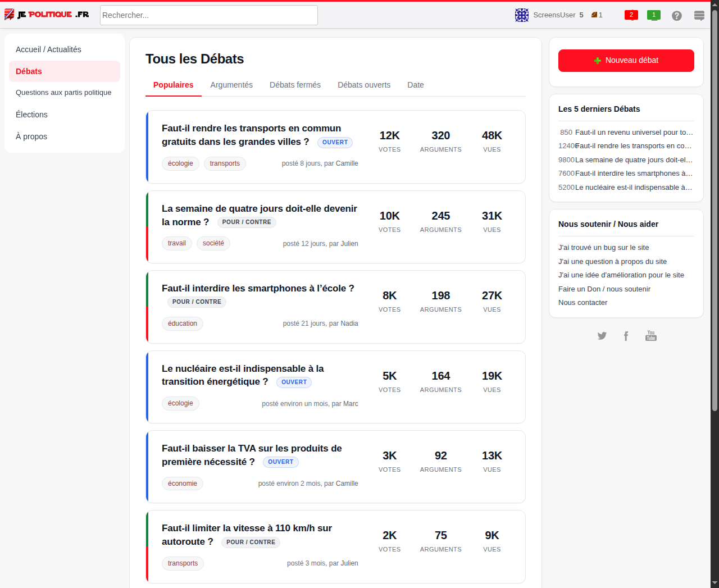This screenshot has height=588, width=719.
Task: Click the ScreensUser avatar icon
Action: 522,15
